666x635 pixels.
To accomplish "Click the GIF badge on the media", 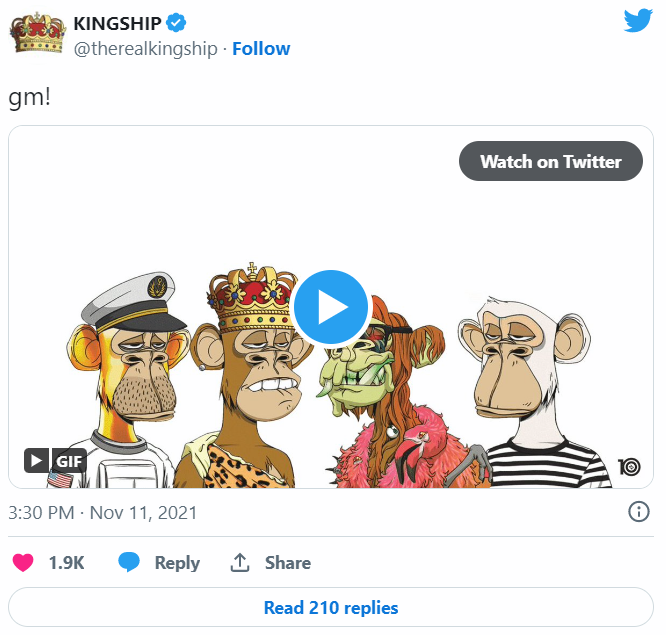I will (56, 461).
